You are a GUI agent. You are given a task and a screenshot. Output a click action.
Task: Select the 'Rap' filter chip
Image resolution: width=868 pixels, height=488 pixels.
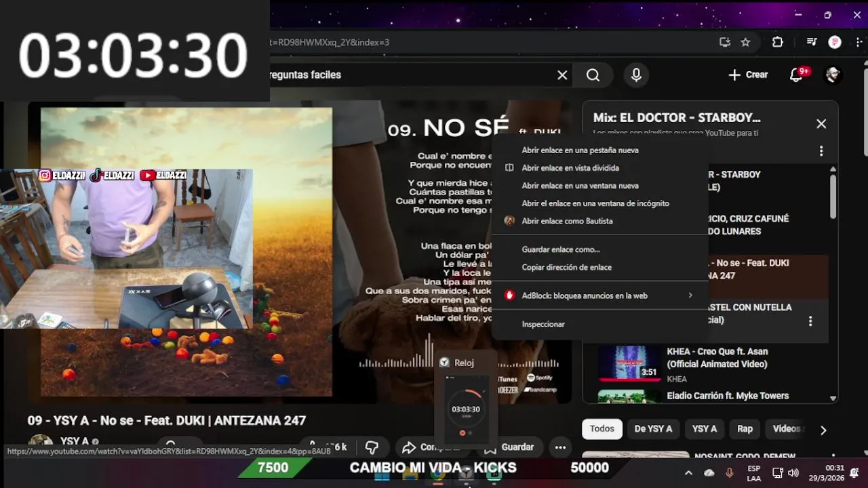pos(745,429)
